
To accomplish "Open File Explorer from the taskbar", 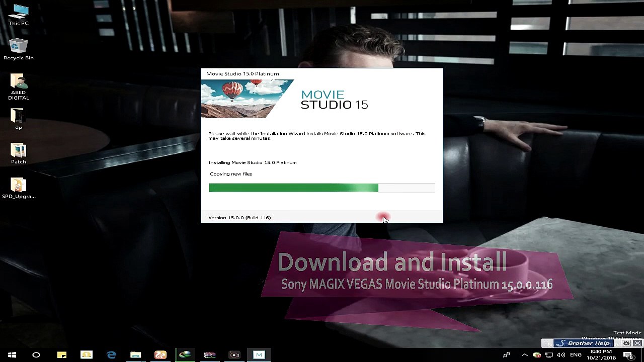I will 136,355.
